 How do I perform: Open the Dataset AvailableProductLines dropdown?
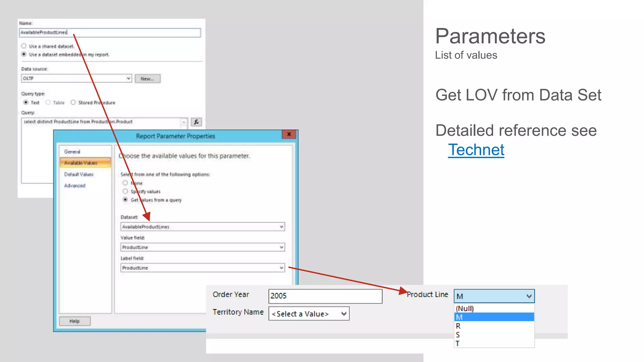coord(203,227)
